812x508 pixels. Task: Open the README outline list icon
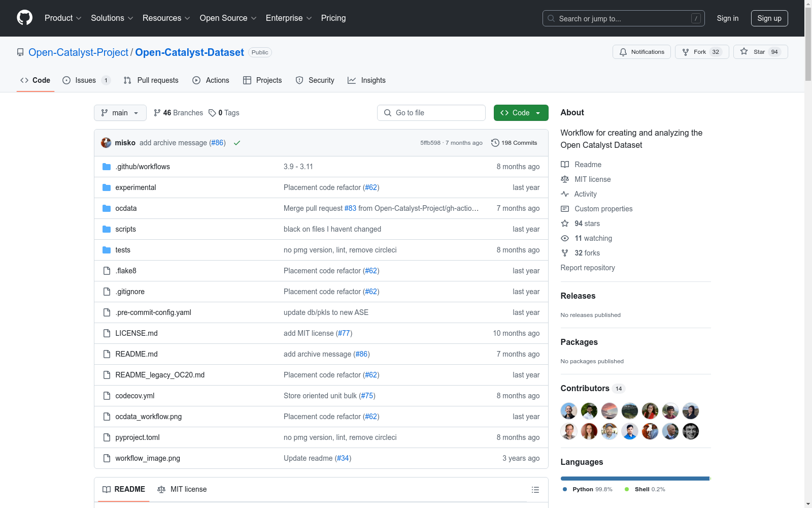click(535, 490)
